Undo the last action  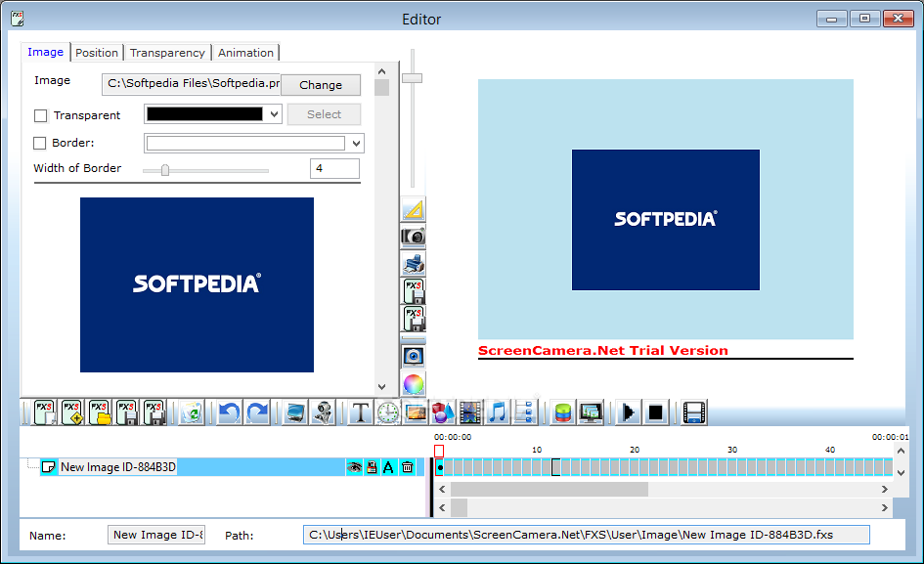click(x=229, y=412)
